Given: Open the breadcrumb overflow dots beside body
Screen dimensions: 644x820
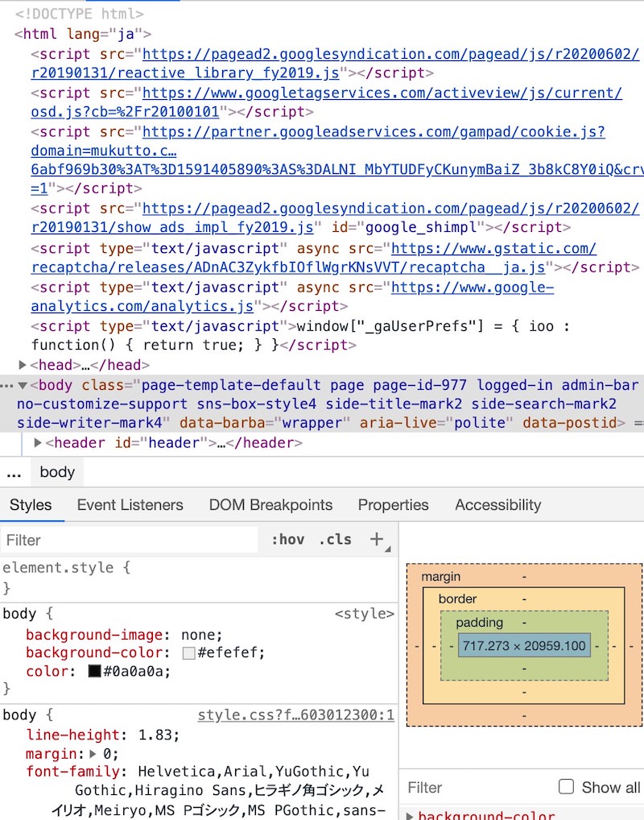Looking at the screenshot, I should [x=14, y=474].
